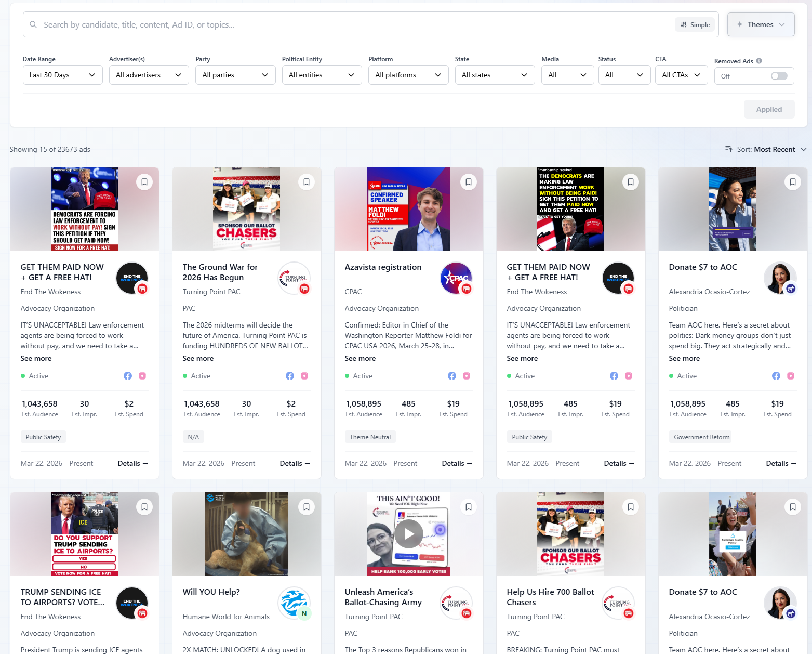Image resolution: width=812 pixels, height=654 pixels.
Task: Click the search magnifier icon
Action: pos(33,24)
